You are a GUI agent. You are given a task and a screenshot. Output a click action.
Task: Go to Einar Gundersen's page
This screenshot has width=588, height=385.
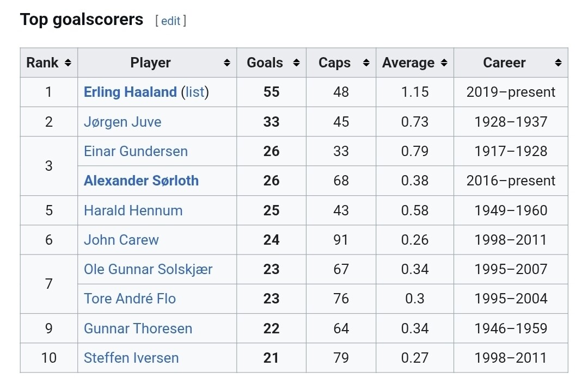pyautogui.click(x=136, y=151)
